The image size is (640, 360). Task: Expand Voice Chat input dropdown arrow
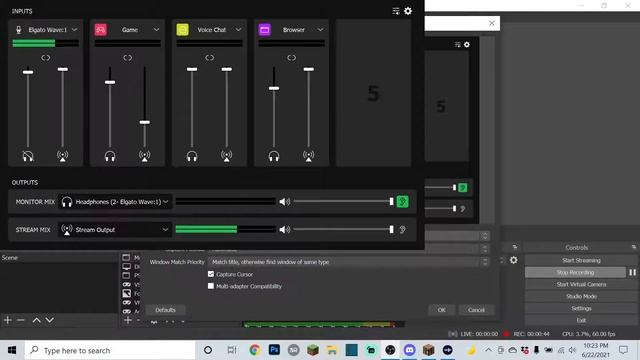(238, 30)
